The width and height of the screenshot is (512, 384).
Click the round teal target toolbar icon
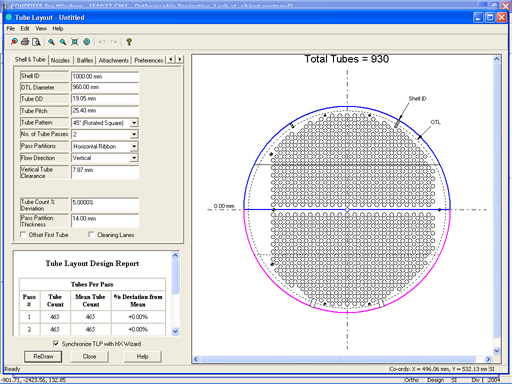click(87, 42)
